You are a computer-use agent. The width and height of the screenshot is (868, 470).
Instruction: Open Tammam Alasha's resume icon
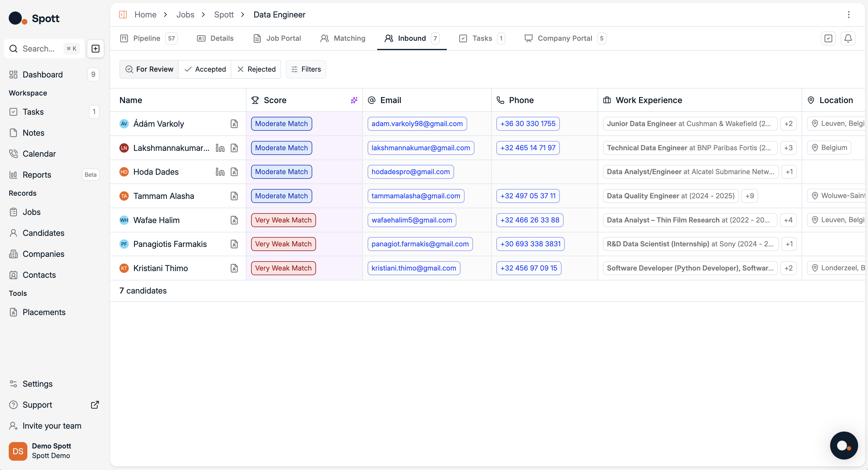tap(234, 196)
